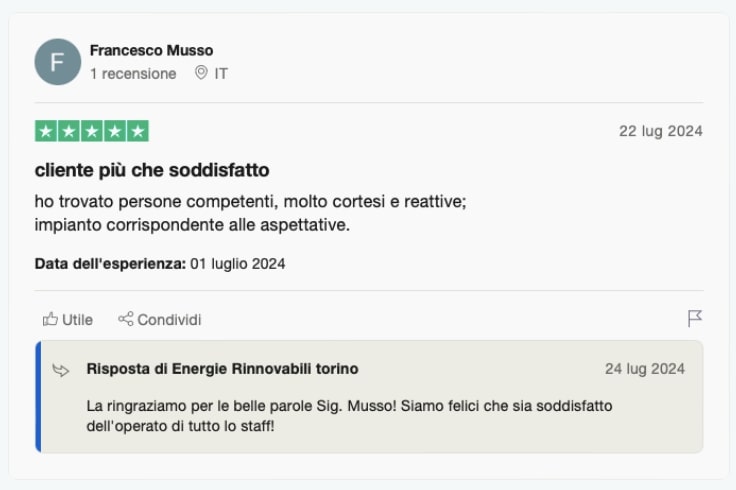Click the "IT" country label
The width and height of the screenshot is (736, 490).
coord(221,73)
